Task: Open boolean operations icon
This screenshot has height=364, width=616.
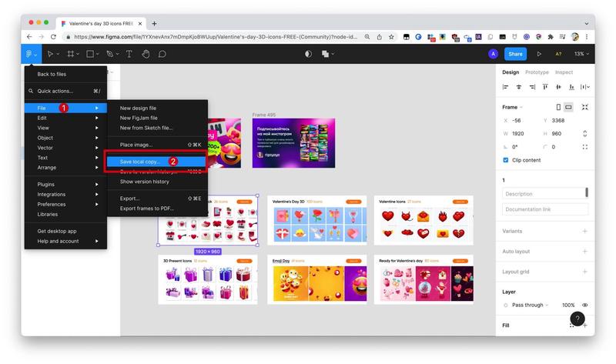Action: [x=326, y=54]
